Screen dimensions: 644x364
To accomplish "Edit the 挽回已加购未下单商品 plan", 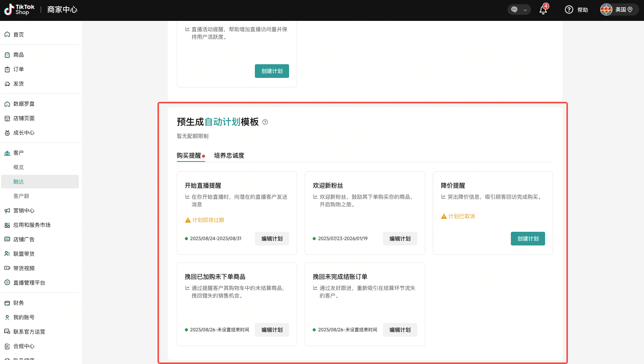I will click(x=272, y=330).
